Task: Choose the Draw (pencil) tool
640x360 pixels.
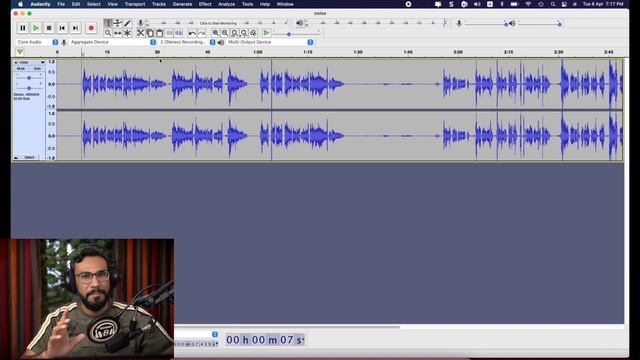Action: point(127,23)
